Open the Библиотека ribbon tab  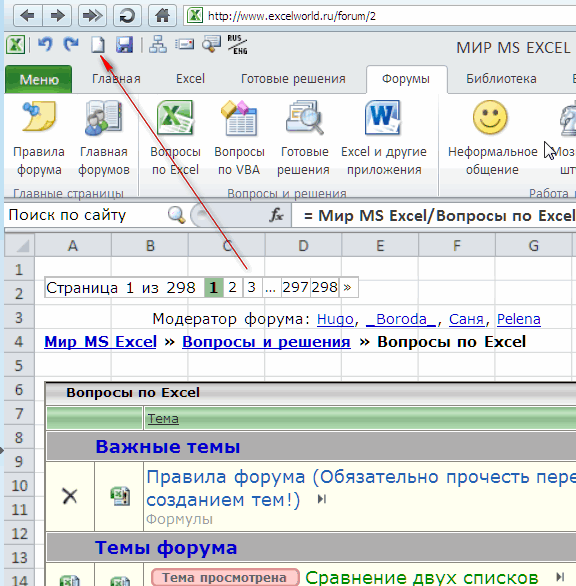tap(501, 79)
